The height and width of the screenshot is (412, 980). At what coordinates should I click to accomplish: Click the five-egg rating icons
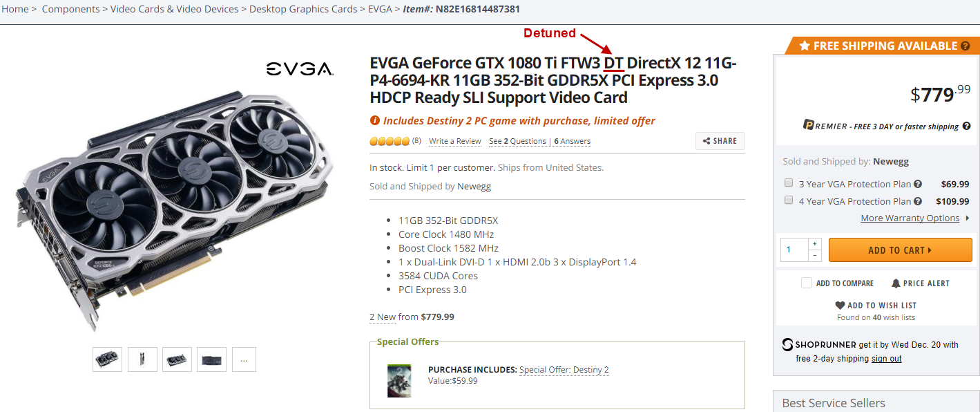coord(390,141)
